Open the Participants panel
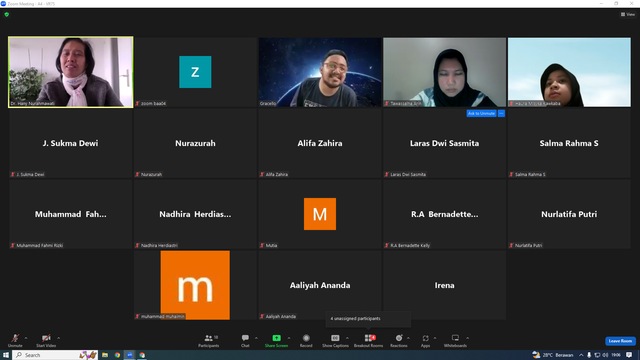This screenshot has width=640, height=360. click(209, 340)
